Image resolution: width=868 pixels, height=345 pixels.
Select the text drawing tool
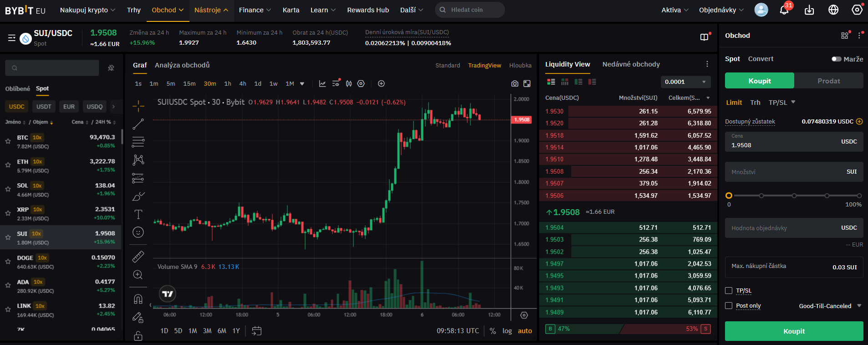[x=138, y=214]
